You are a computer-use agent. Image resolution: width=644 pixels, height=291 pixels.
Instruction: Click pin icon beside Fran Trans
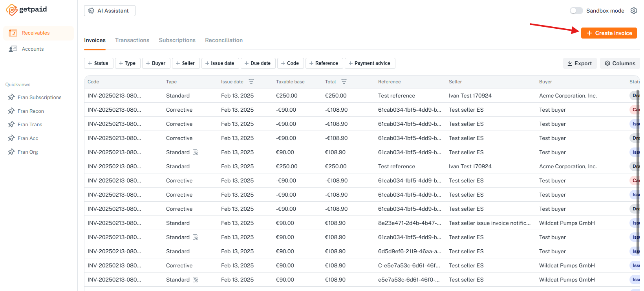point(11,124)
